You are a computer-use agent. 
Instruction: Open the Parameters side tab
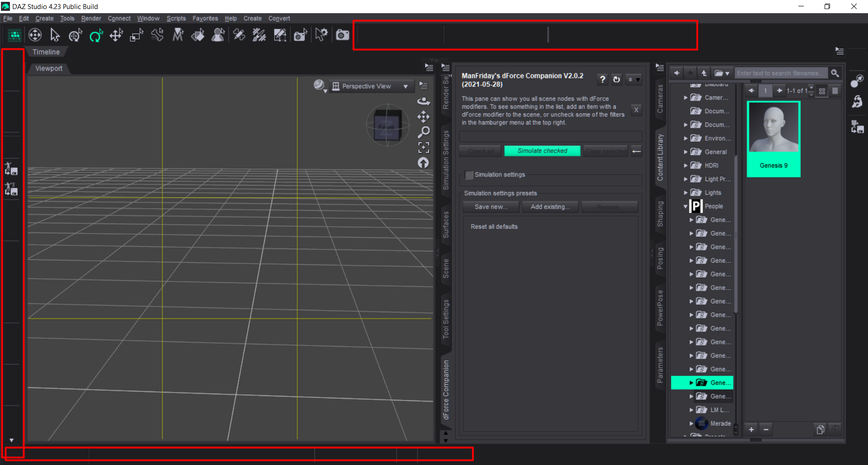(x=660, y=365)
